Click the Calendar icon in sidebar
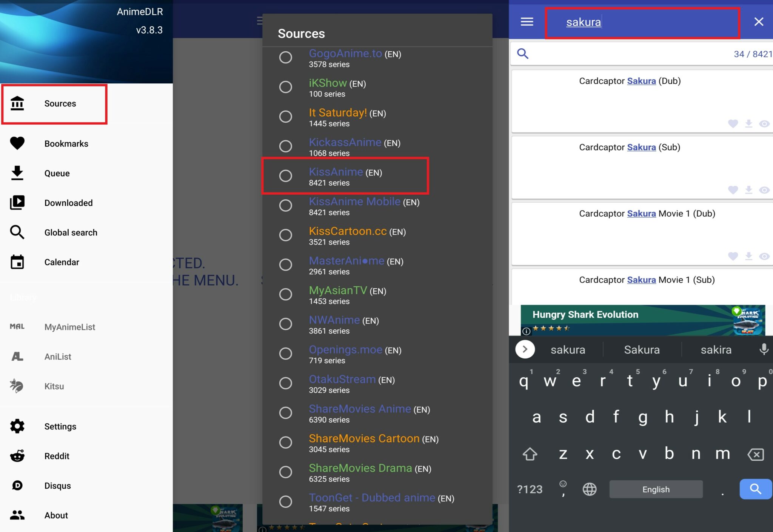 17,262
